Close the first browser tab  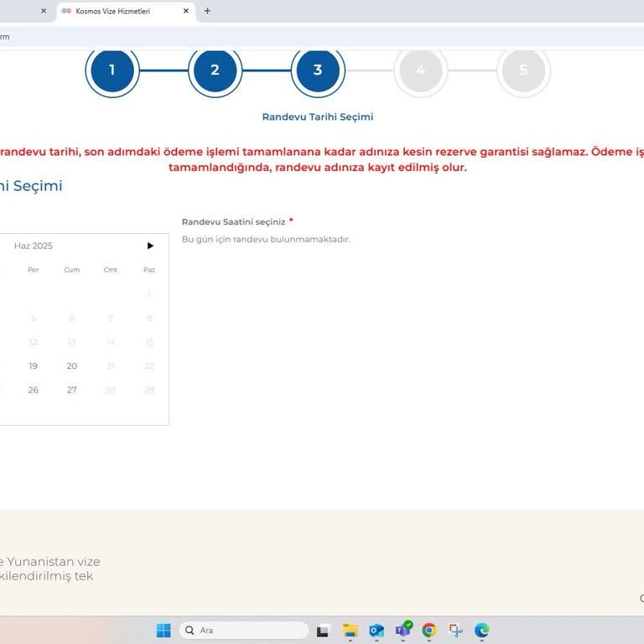tap(44, 11)
